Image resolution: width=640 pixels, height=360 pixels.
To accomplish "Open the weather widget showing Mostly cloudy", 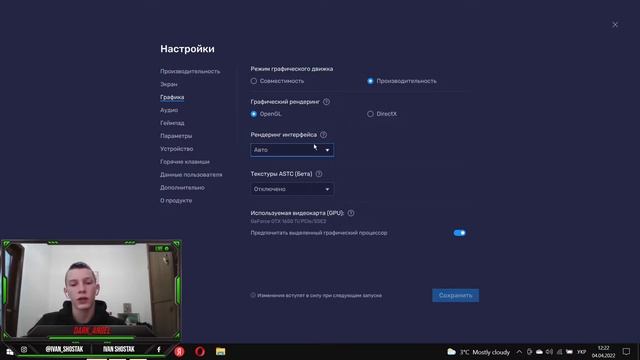I will click(478, 352).
